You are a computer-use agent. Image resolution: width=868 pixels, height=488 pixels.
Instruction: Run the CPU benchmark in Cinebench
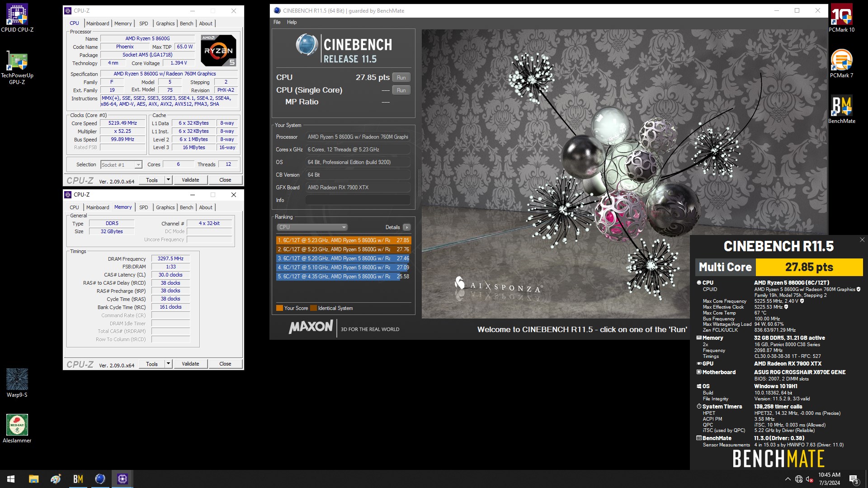coord(401,78)
